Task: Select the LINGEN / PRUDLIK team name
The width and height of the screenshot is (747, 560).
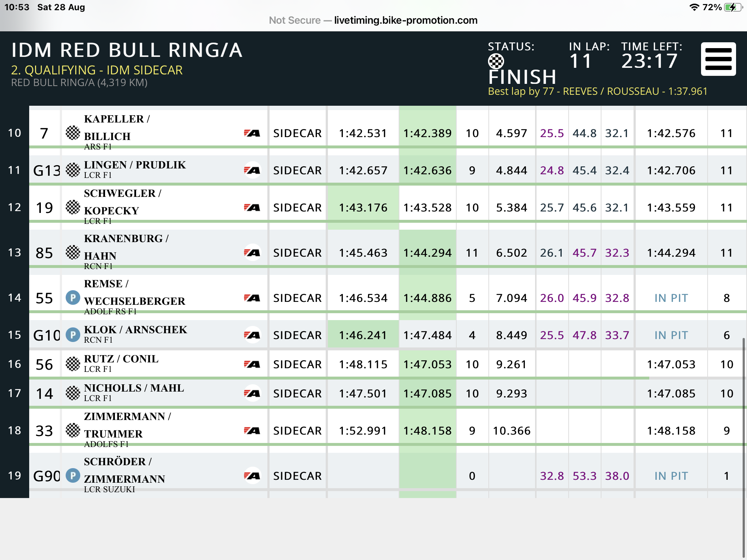Action: [x=135, y=165]
